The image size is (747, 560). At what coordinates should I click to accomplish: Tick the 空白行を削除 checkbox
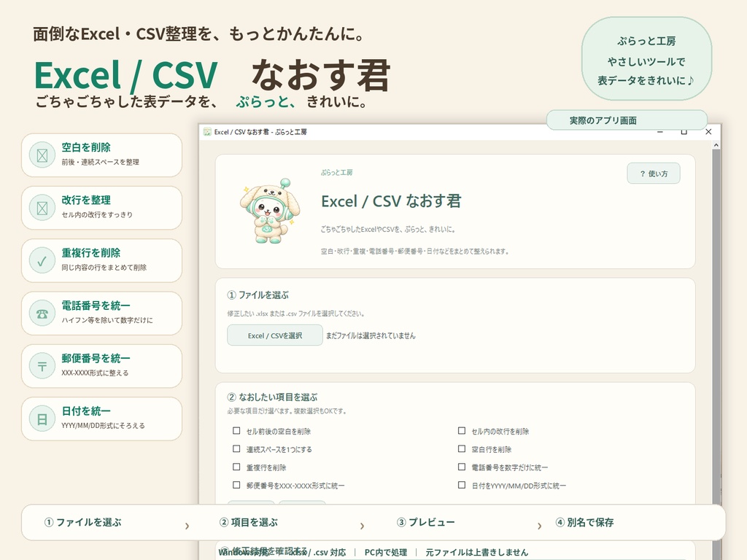(462, 448)
